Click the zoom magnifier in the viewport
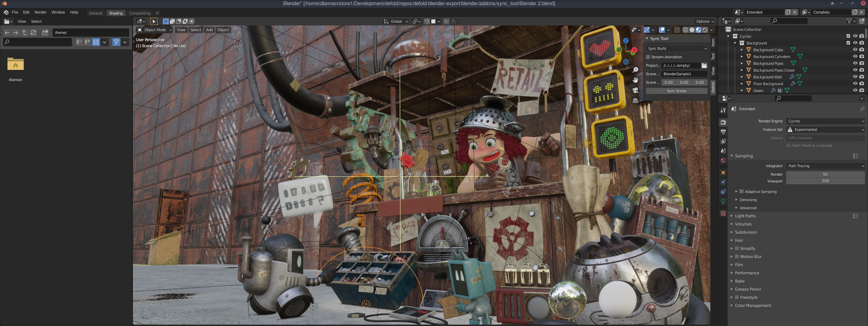Viewport: 868px width, 326px height. click(x=635, y=70)
